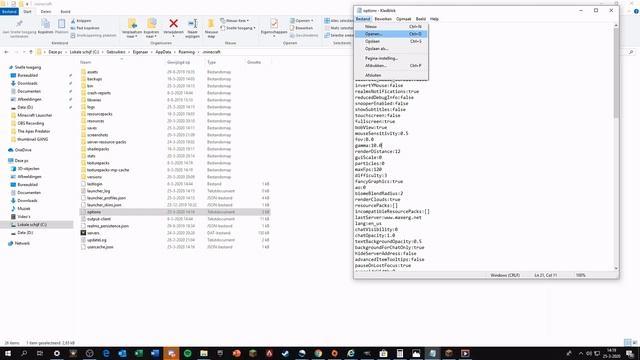Click the Bewerken button in Openen group
The height and width of the screenshot is (360, 640).
[301, 28]
